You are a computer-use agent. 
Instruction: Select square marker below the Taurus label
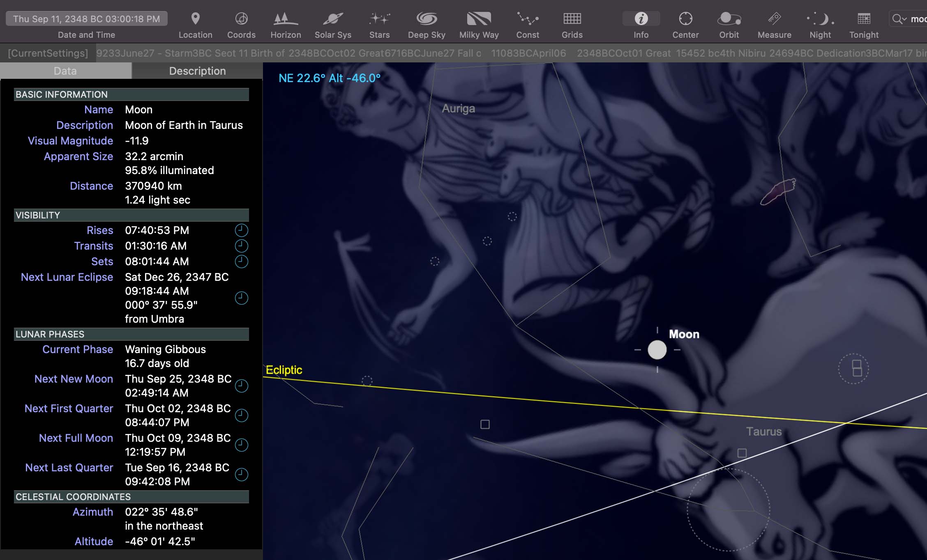[742, 453]
